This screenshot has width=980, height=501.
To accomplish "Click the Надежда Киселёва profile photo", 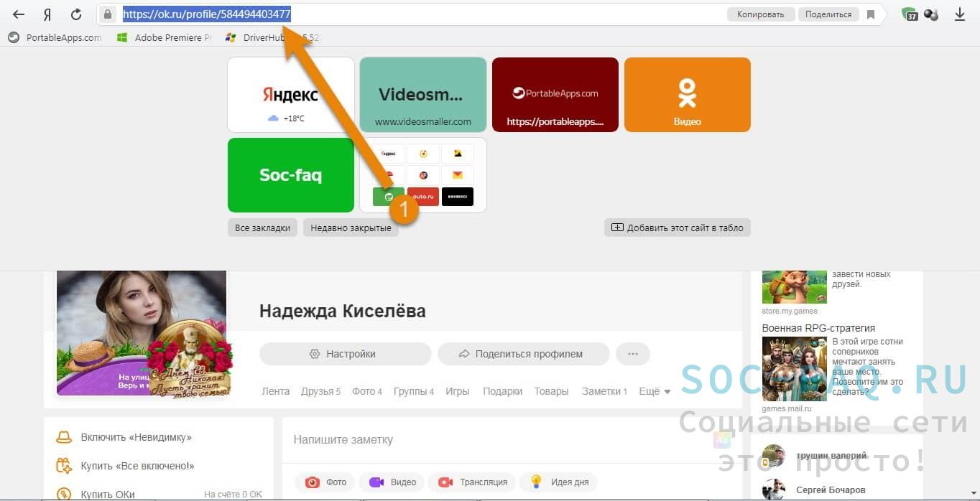I will 142,333.
